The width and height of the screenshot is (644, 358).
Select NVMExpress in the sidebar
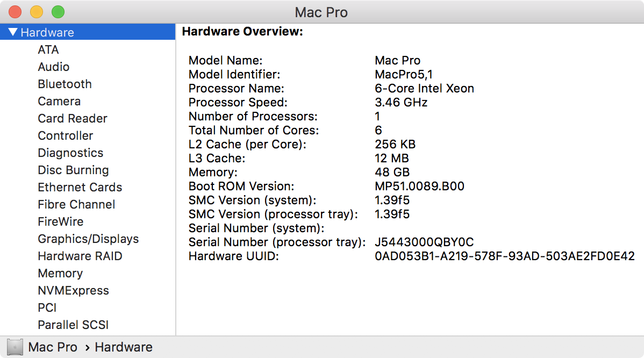[x=74, y=291]
